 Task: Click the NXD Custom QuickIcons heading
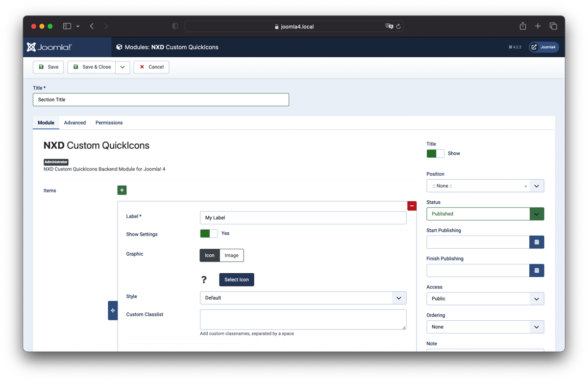coord(97,145)
